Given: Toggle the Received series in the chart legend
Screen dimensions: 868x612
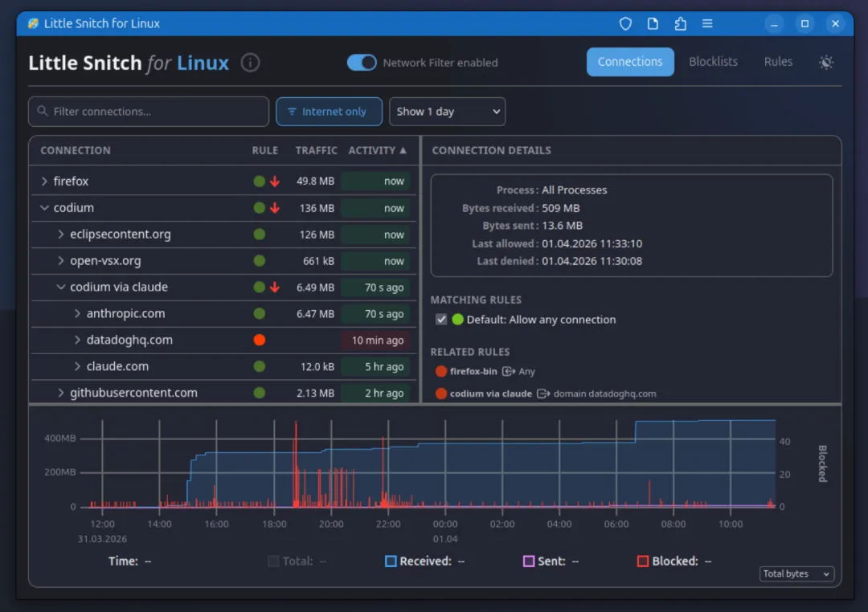Looking at the screenshot, I should click(x=391, y=561).
